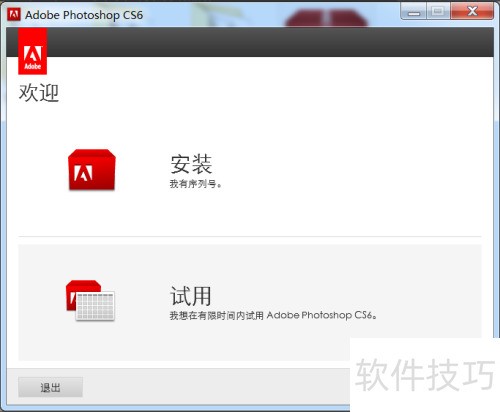Click the disabled maximize window button
This screenshot has height=412, width=500.
[x=438, y=12]
